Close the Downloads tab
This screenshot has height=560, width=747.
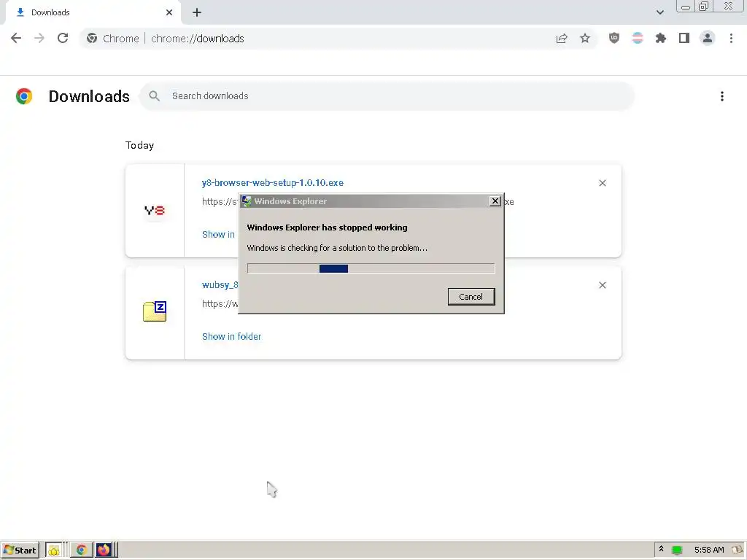(x=169, y=12)
